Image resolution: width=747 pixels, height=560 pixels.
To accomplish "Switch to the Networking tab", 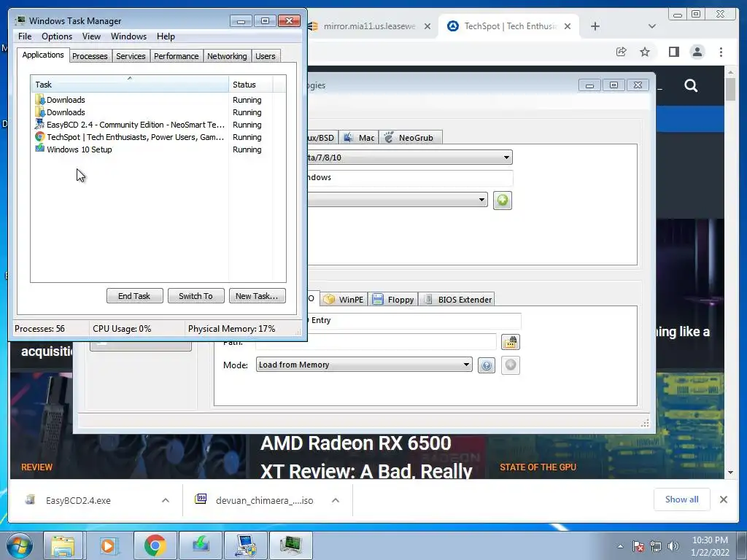I will pyautogui.click(x=227, y=56).
